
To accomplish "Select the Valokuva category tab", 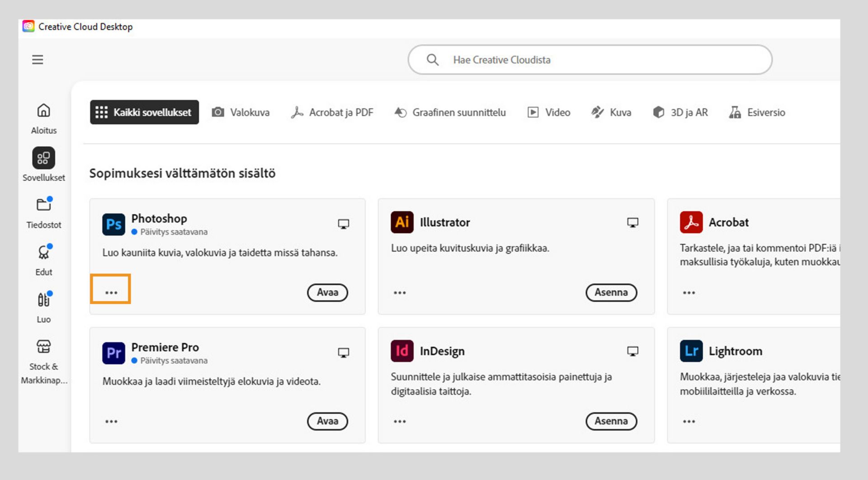I will (241, 112).
